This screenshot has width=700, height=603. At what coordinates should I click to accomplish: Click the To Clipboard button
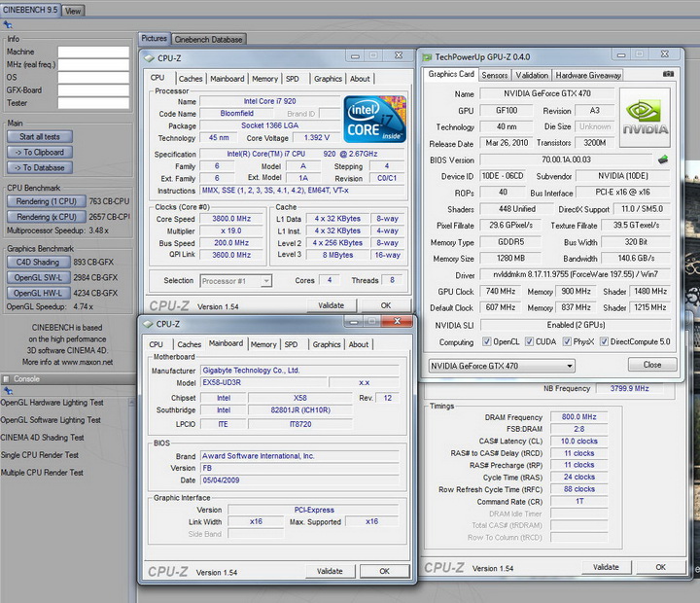pyautogui.click(x=40, y=153)
